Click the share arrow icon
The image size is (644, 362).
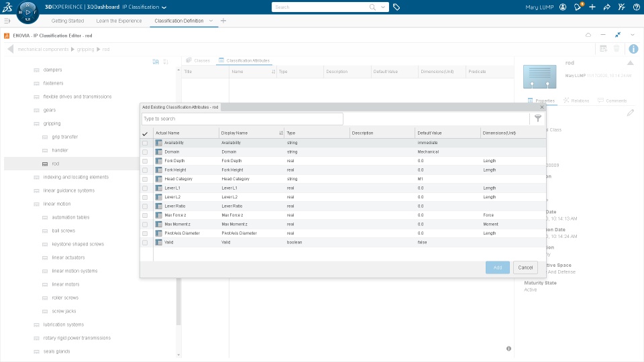607,7
